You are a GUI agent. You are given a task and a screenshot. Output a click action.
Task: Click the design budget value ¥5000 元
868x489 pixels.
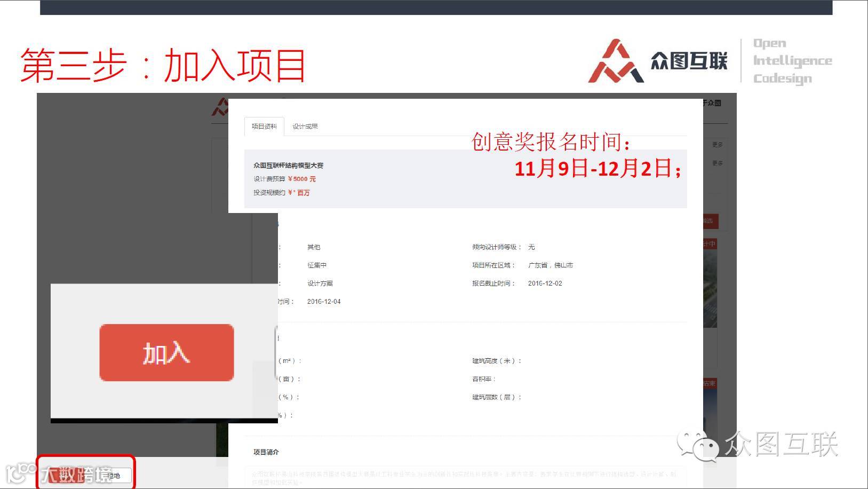pyautogui.click(x=302, y=179)
